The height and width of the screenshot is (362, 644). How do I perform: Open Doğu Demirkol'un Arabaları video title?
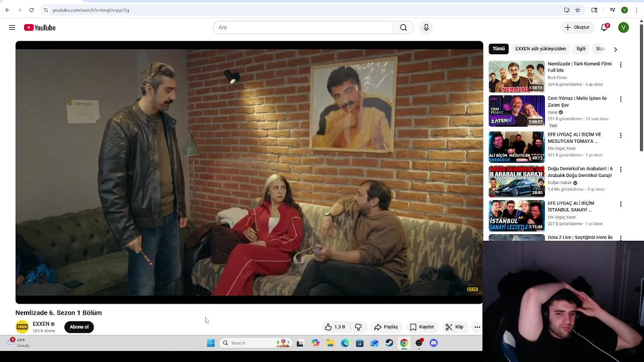pos(580,172)
